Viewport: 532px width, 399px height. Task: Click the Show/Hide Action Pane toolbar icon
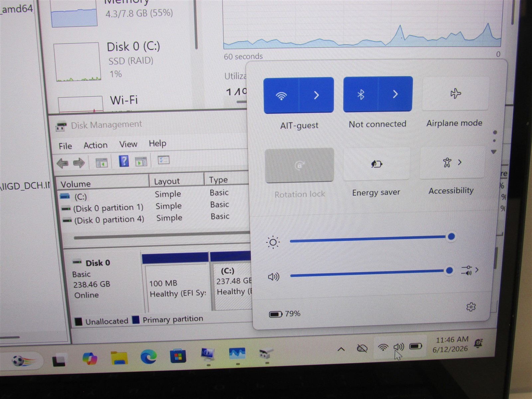[141, 162]
